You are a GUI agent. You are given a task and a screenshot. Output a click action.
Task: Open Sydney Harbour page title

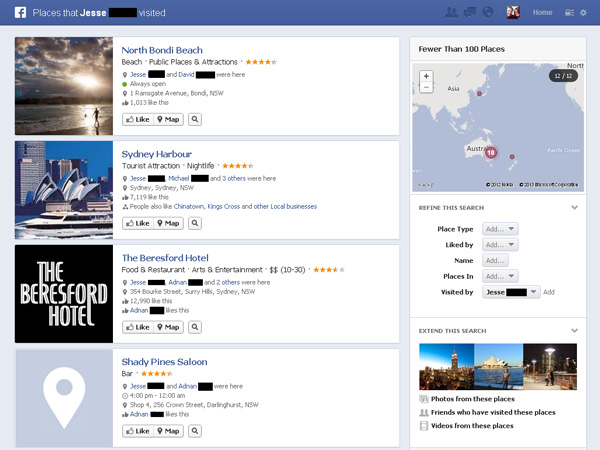[157, 154]
